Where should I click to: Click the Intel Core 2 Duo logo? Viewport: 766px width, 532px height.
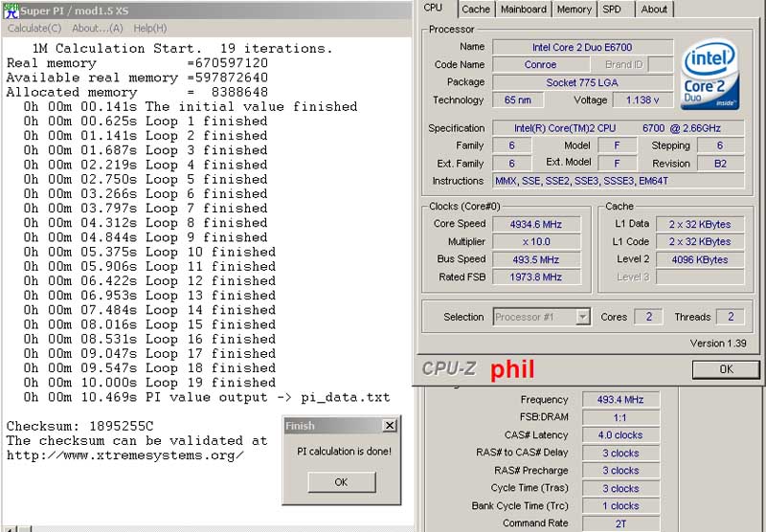click(710, 75)
